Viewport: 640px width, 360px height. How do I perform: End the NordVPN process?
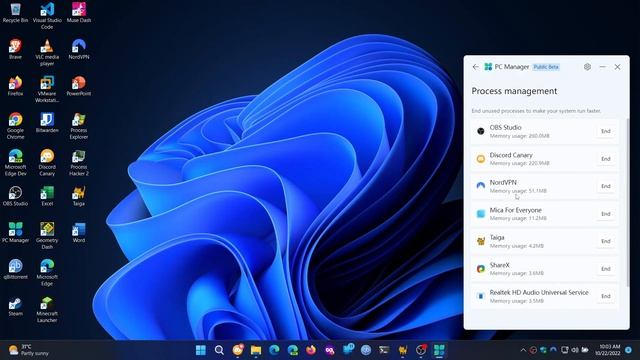coord(606,186)
